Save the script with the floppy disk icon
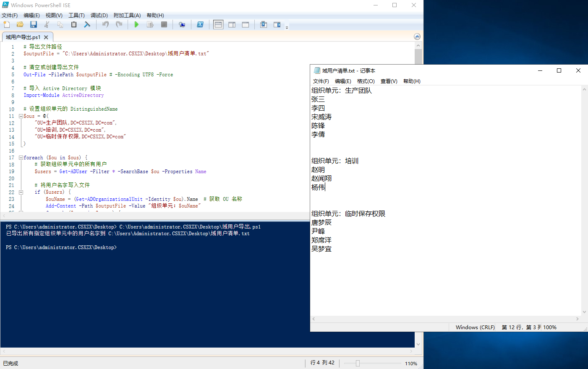The height and width of the screenshot is (369, 588). (34, 25)
